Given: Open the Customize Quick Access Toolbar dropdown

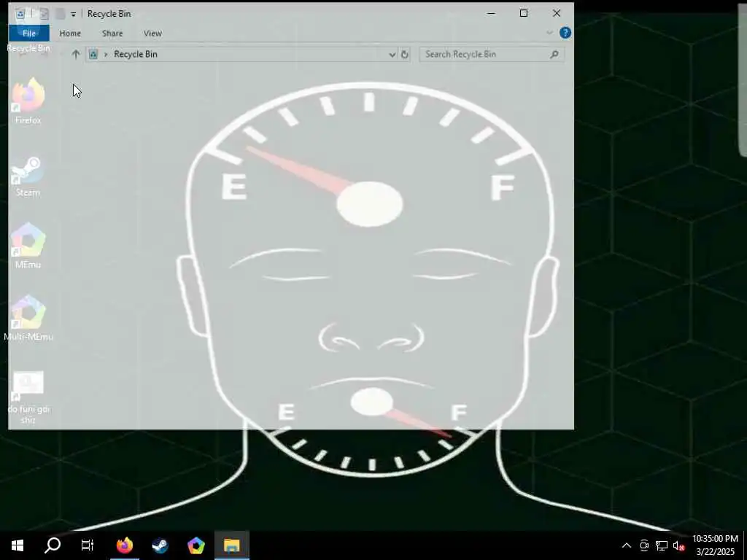Looking at the screenshot, I should tap(74, 15).
